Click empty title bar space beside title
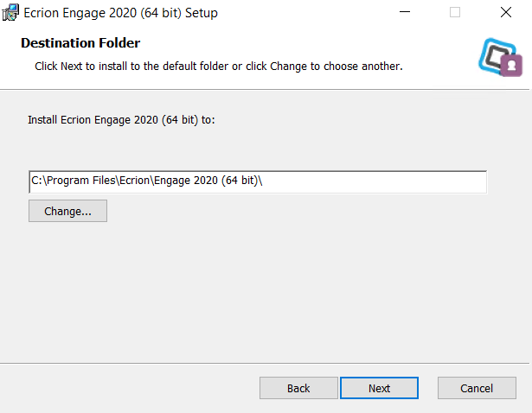The image size is (532, 413). click(305, 13)
